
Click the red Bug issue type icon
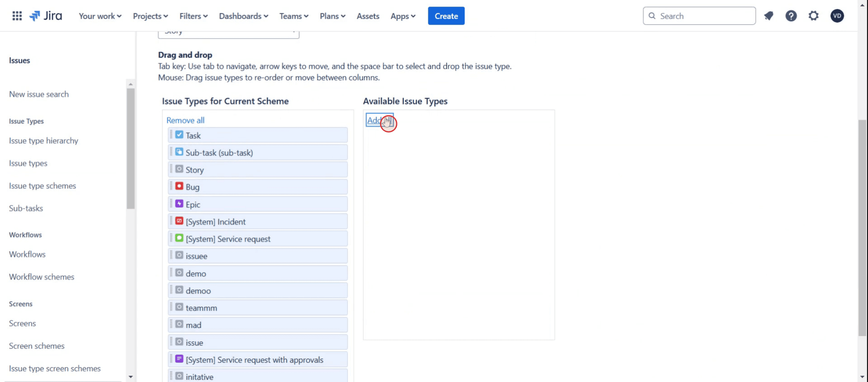[179, 186]
